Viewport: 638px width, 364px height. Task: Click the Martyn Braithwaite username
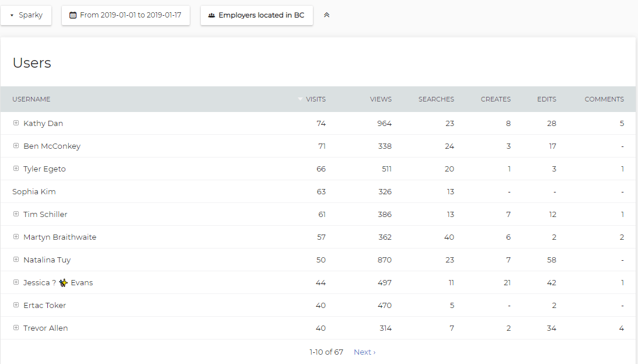click(60, 237)
